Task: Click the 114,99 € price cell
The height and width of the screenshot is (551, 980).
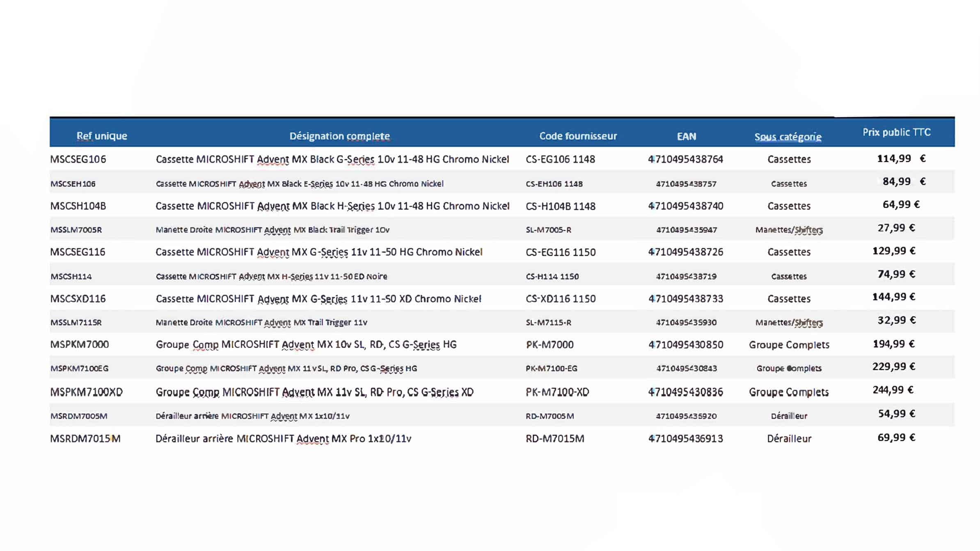Action: pos(900,158)
